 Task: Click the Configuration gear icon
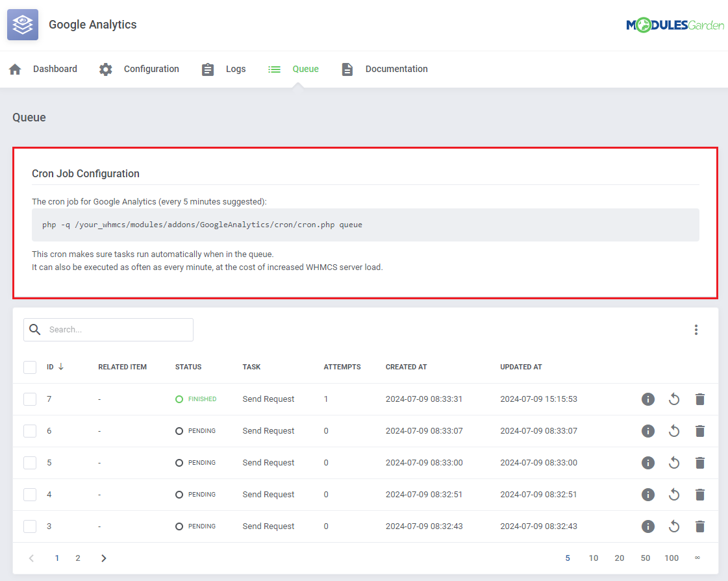[x=106, y=69]
